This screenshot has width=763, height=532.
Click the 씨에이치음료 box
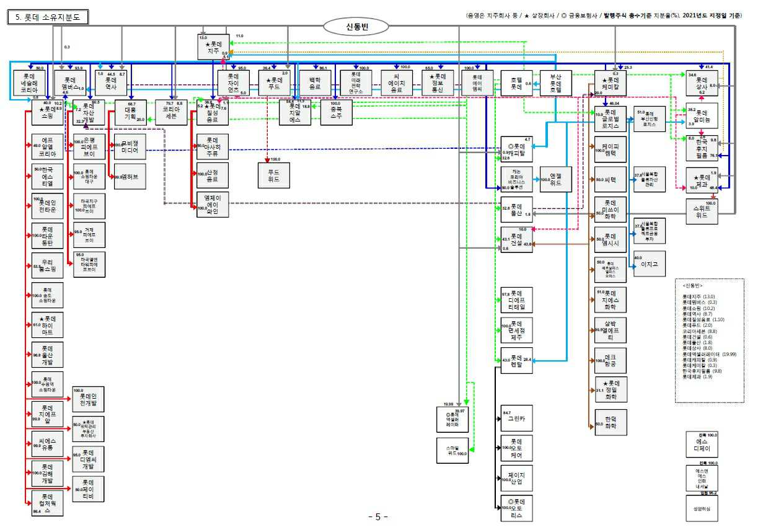coord(397,84)
